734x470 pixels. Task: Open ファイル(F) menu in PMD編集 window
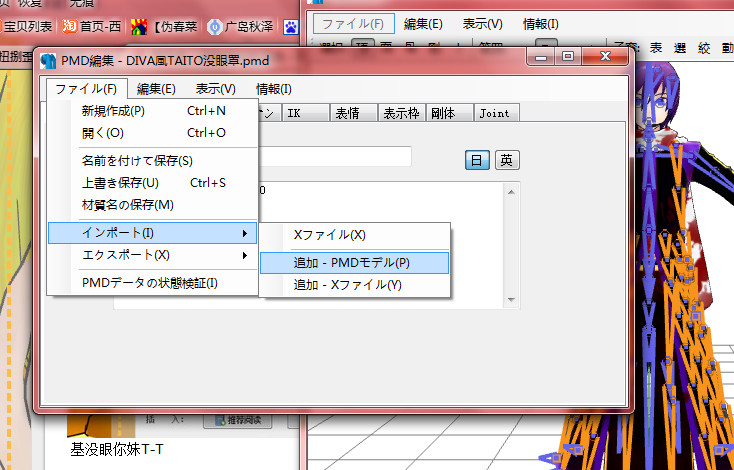(87, 89)
